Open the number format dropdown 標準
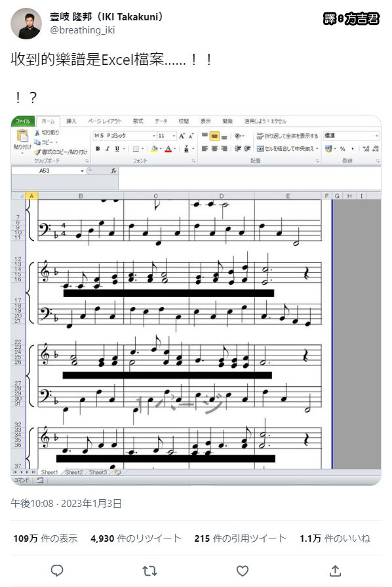The height and width of the screenshot is (587, 392). (376, 136)
